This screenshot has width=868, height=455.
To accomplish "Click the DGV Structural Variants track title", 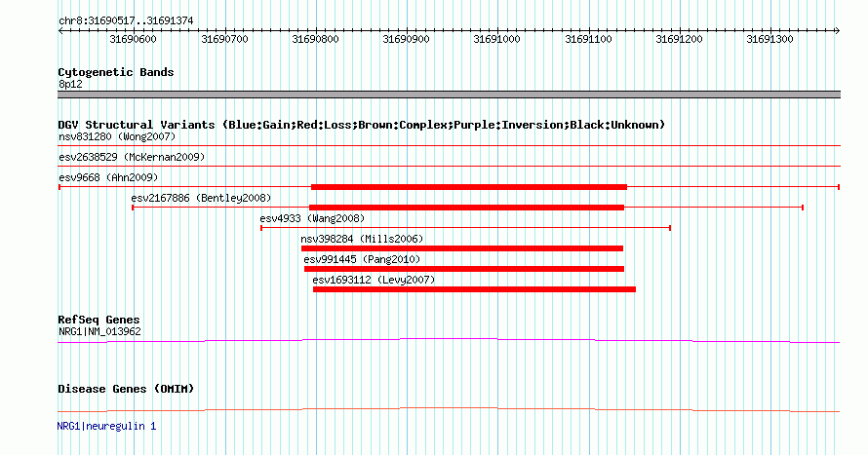I will pos(361,125).
